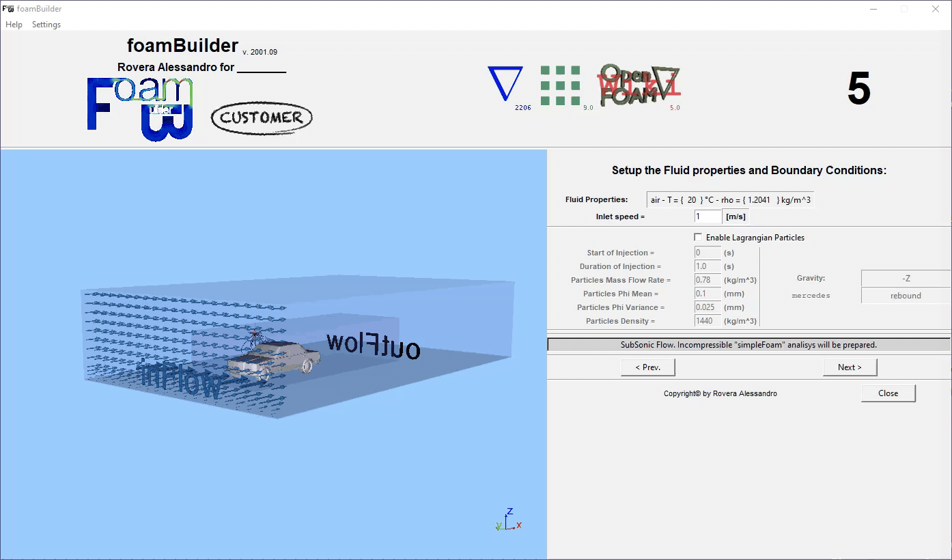952x560 pixels.
Task: Click the XYZ axis triad indicator
Action: (x=509, y=520)
